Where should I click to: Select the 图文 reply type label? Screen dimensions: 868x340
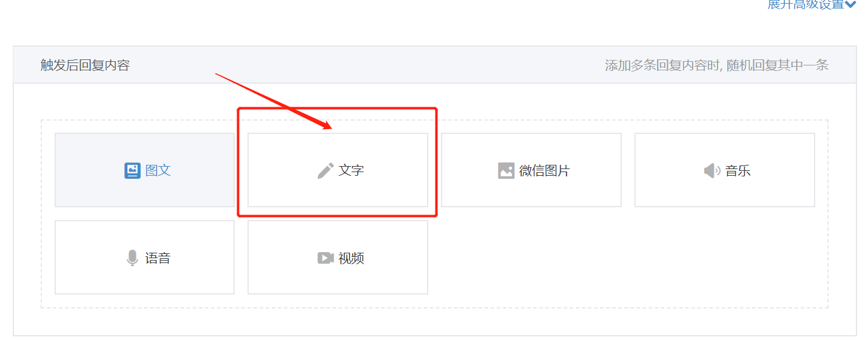coord(158,170)
